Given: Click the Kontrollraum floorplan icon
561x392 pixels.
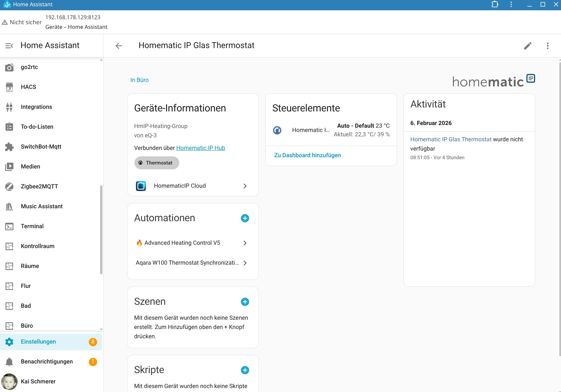Looking at the screenshot, I should point(9,246).
